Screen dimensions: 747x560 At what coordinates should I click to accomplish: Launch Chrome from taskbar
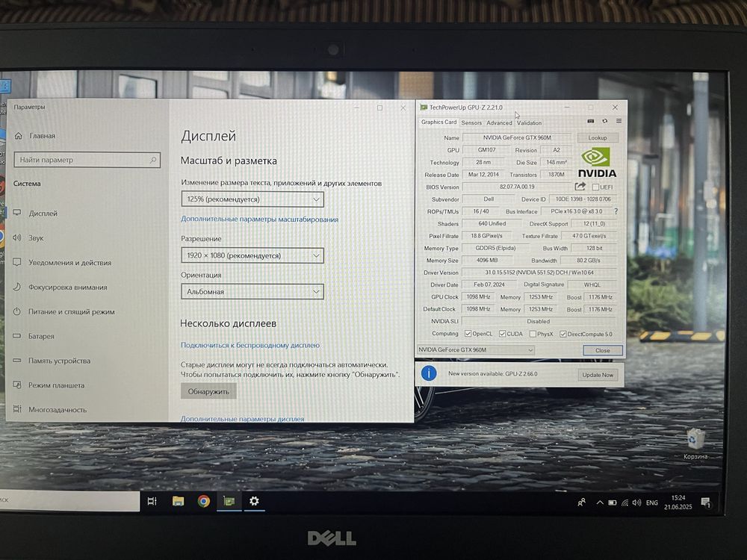[x=203, y=501]
